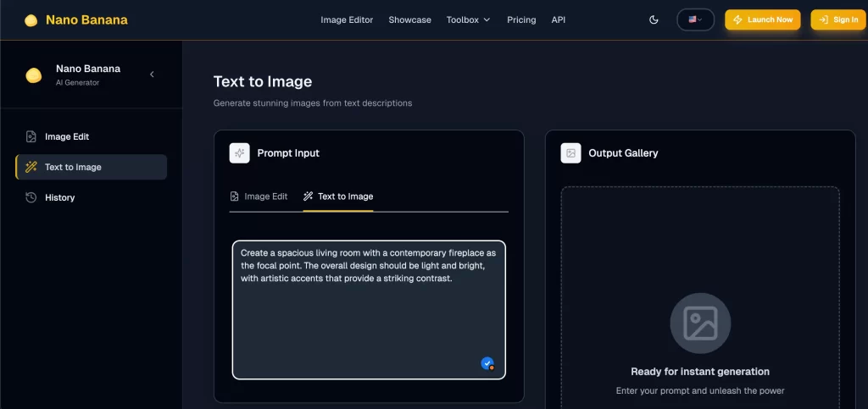The width and height of the screenshot is (868, 409).
Task: Click the Sign In button
Action: (x=837, y=19)
